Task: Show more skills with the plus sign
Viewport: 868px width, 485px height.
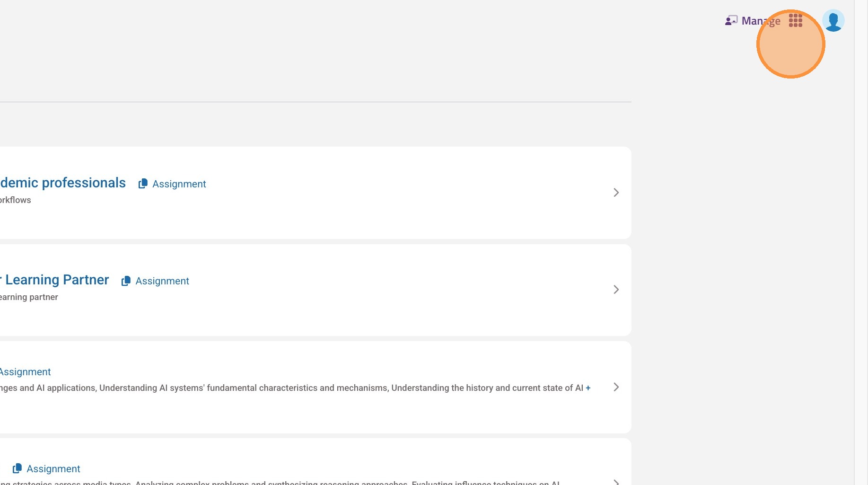Action: [x=588, y=388]
